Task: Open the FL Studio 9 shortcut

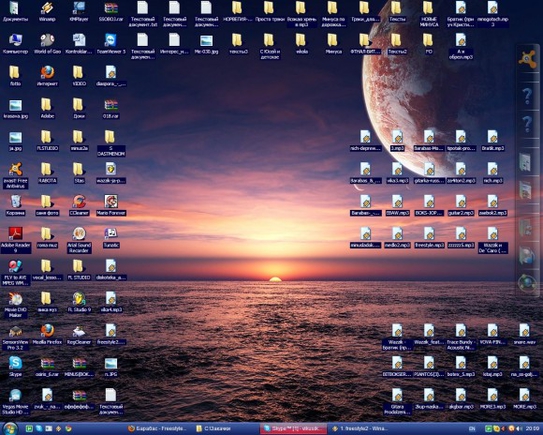Action: pos(79,302)
